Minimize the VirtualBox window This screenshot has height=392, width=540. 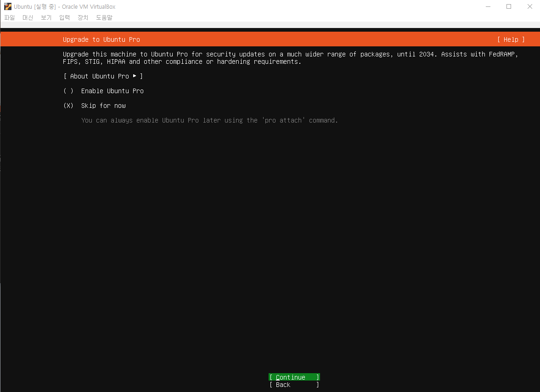488,6
